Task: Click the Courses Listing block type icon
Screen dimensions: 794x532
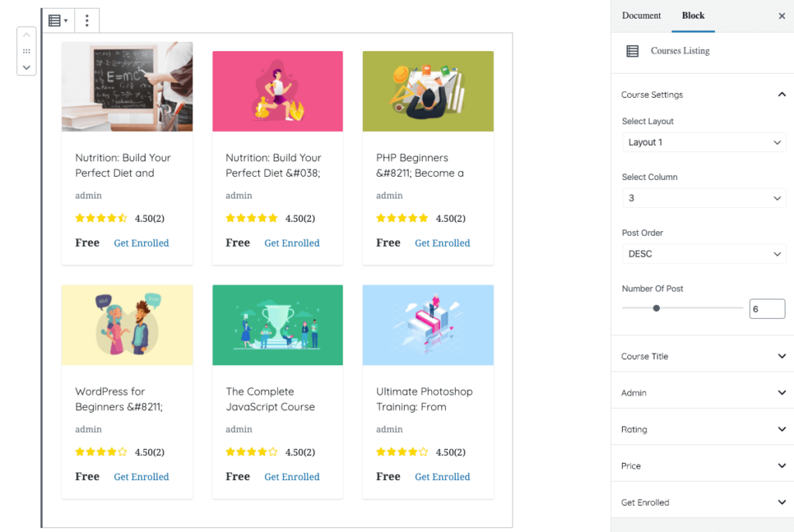Action: coord(54,20)
